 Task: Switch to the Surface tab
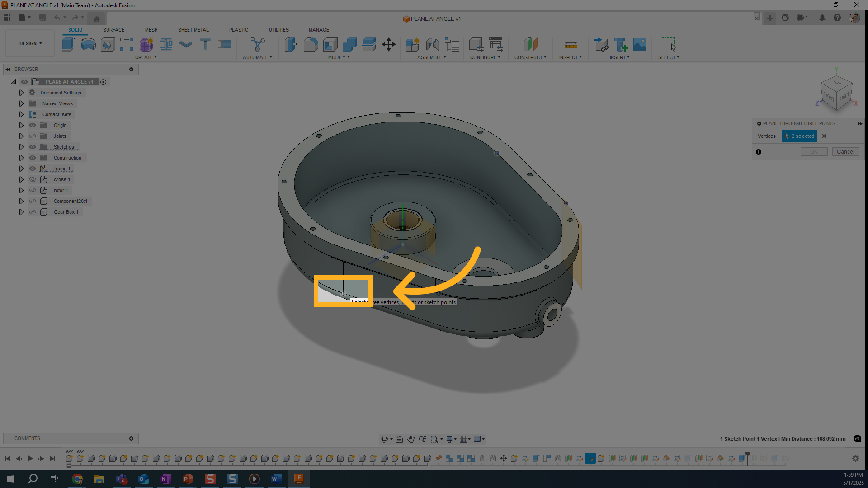point(113,30)
